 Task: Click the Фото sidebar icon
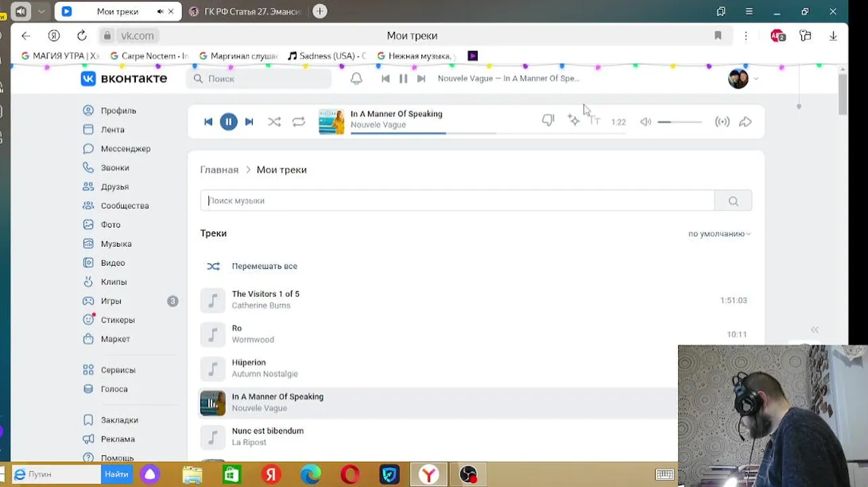click(x=88, y=225)
